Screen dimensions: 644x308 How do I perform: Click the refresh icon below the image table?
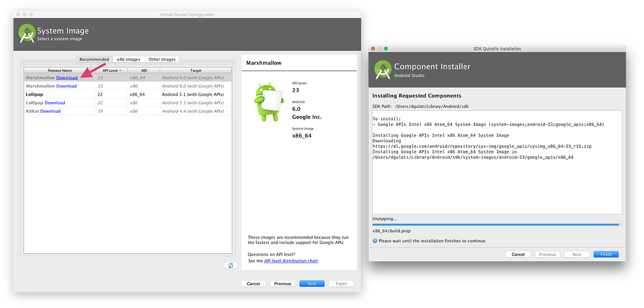click(x=230, y=265)
